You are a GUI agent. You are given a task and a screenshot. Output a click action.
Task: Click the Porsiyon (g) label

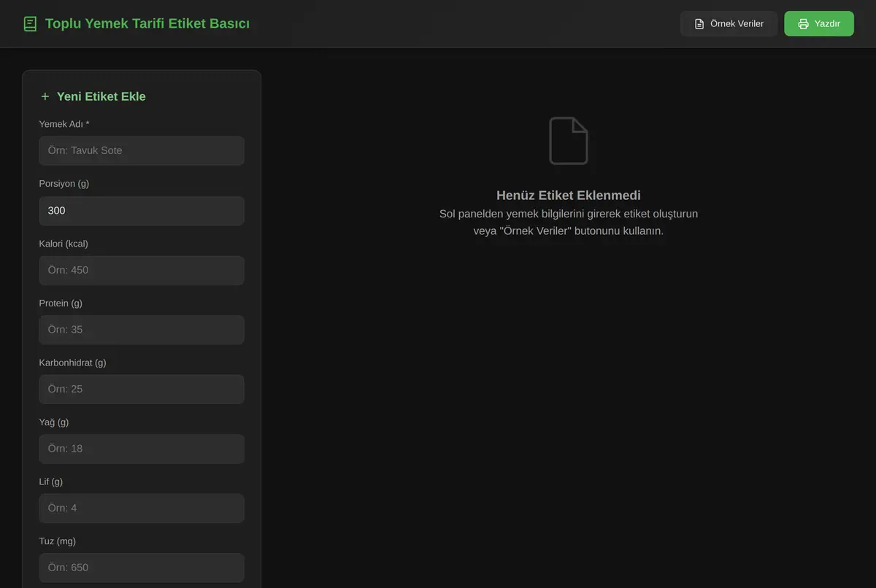64,184
